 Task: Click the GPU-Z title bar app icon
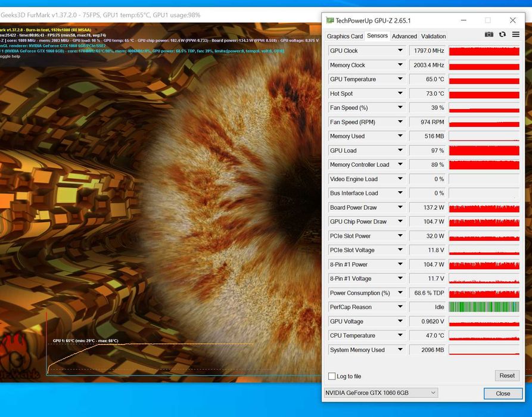click(330, 20)
